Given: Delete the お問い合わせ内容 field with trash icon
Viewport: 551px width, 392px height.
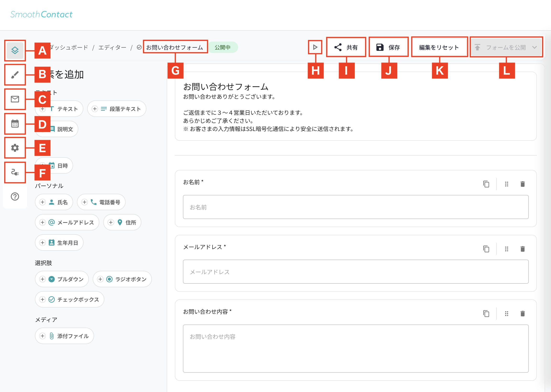Looking at the screenshot, I should (523, 313).
